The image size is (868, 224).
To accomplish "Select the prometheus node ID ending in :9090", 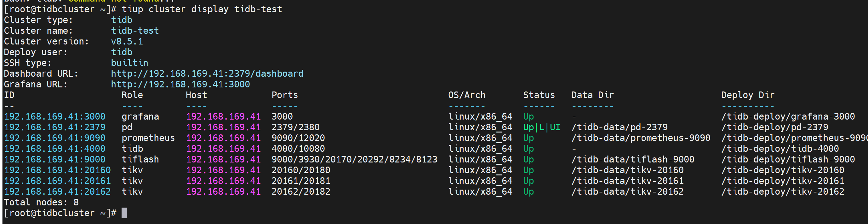I will coord(54,138).
